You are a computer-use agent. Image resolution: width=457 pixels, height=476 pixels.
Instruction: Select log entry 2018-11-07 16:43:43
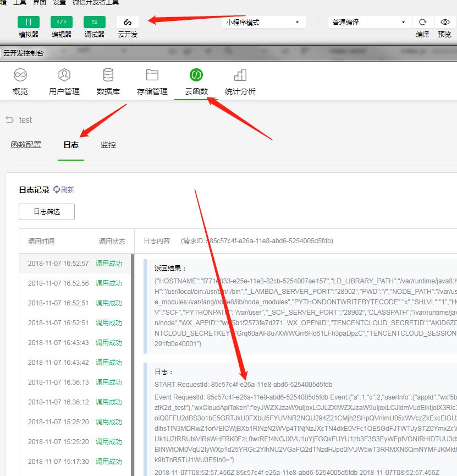tap(75, 343)
